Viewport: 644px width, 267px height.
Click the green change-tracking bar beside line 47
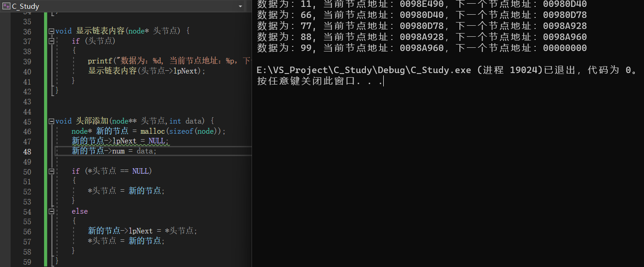click(45, 141)
